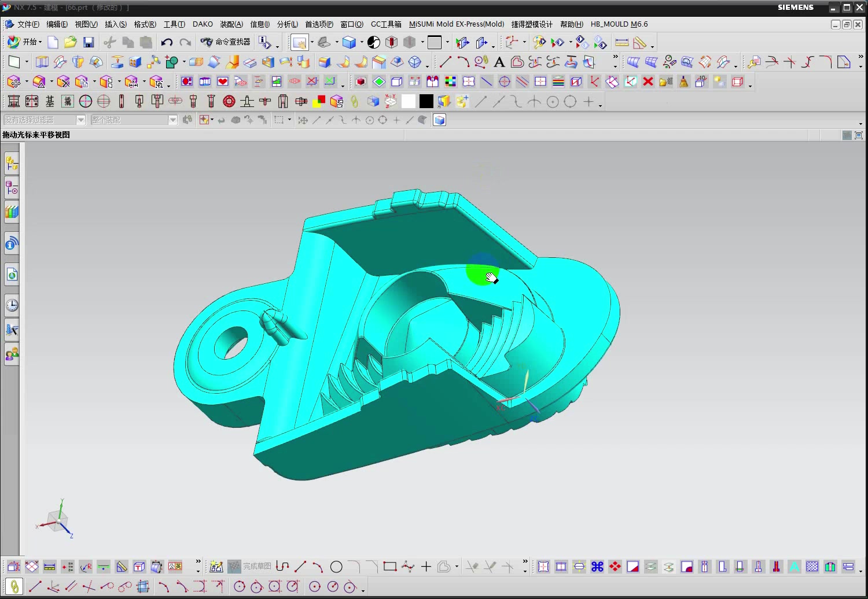Click the measure distance ruler icon

click(x=621, y=42)
